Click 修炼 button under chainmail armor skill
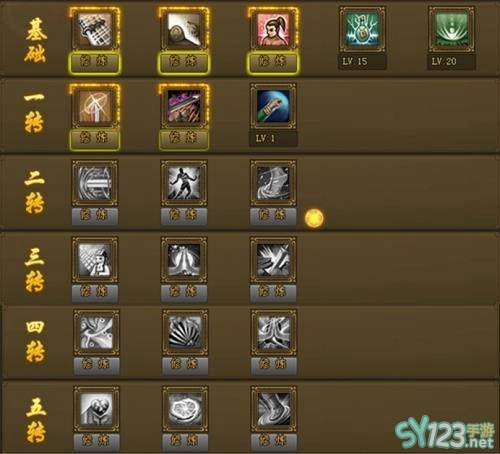Image resolution: width=500 pixels, height=454 pixels. [x=95, y=62]
